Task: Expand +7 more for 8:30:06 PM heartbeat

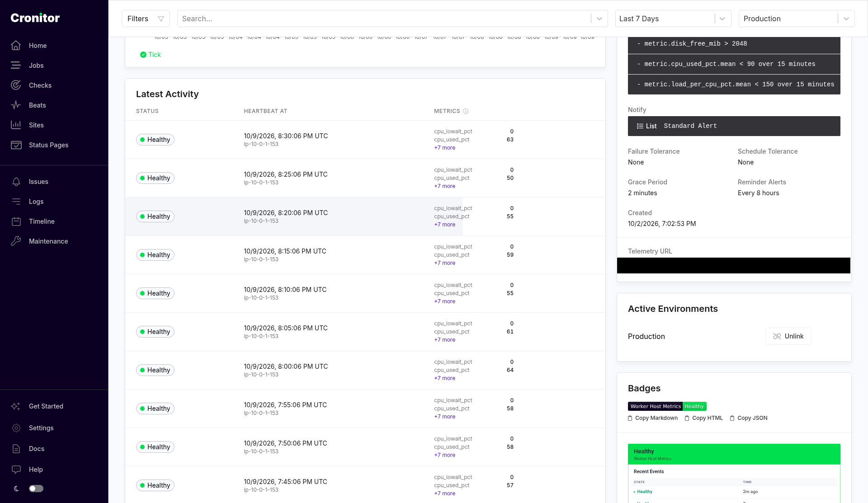Action: [445, 148]
